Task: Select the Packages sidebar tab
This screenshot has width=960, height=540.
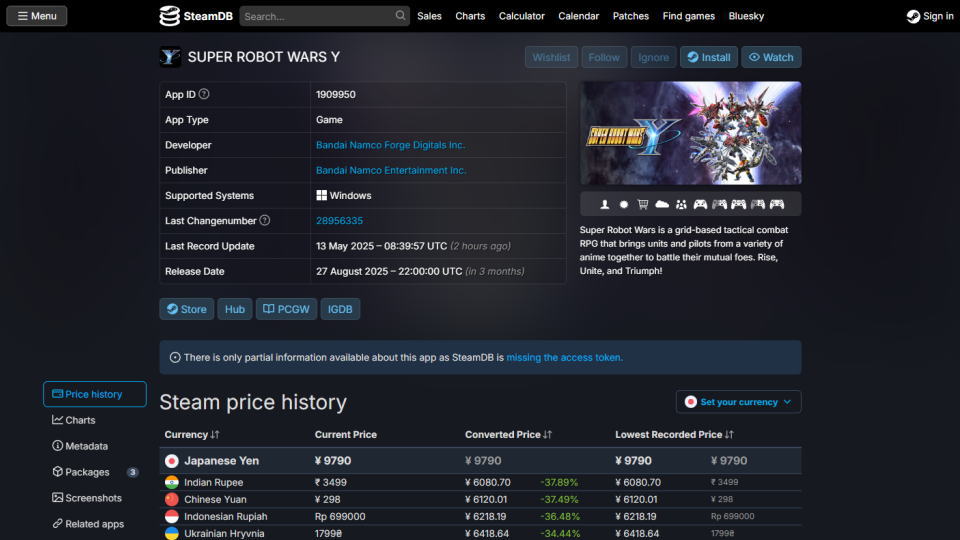Action: (95, 472)
